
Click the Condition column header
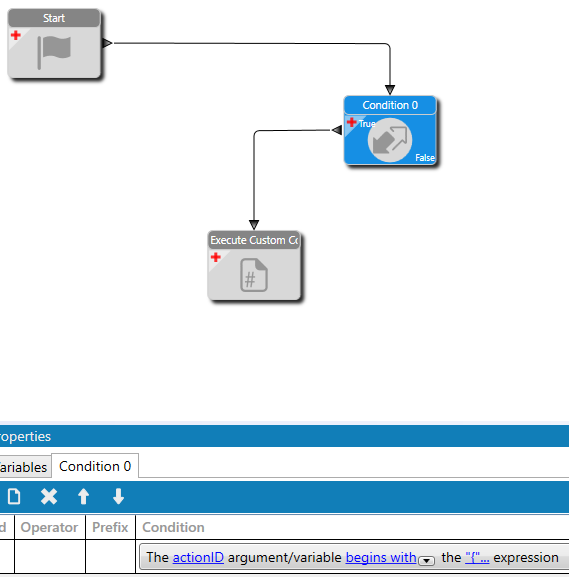click(x=173, y=527)
